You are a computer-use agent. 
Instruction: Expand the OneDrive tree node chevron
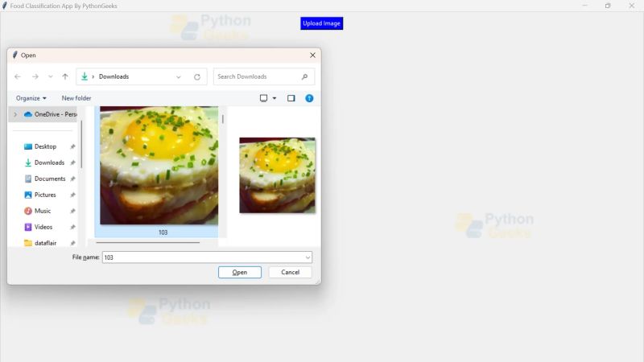coord(15,114)
